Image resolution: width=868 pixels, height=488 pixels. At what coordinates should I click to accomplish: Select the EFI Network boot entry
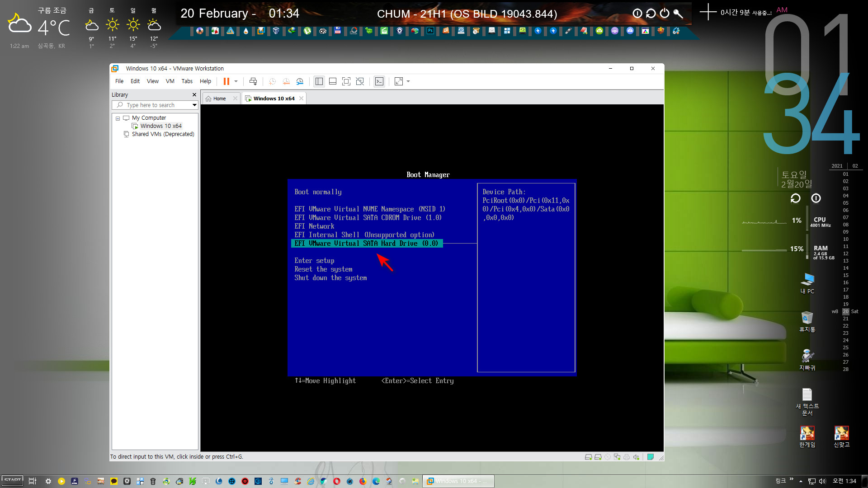click(315, 226)
